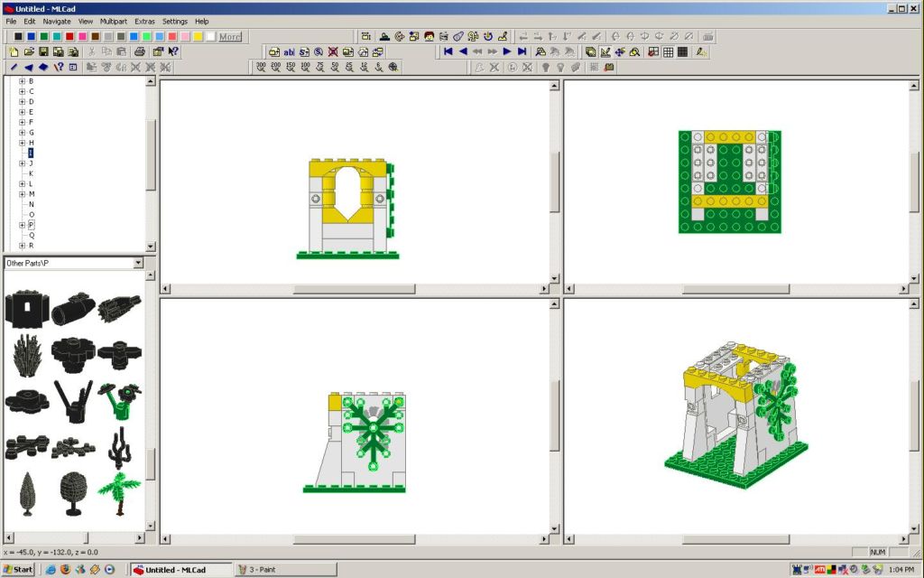This screenshot has width=924, height=578.
Task: Toggle the white grid button
Action: pos(669,51)
